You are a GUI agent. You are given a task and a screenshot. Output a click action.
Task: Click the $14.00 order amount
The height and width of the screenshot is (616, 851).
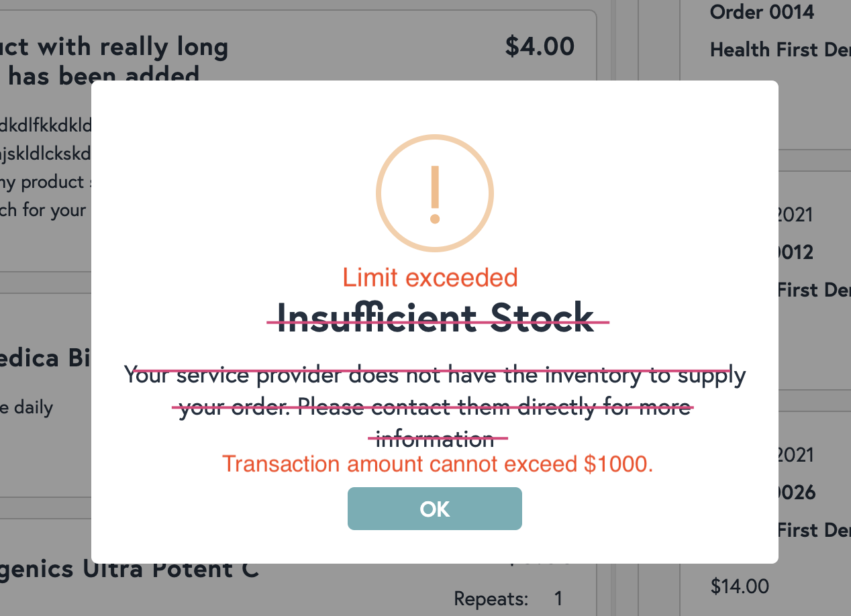click(740, 586)
